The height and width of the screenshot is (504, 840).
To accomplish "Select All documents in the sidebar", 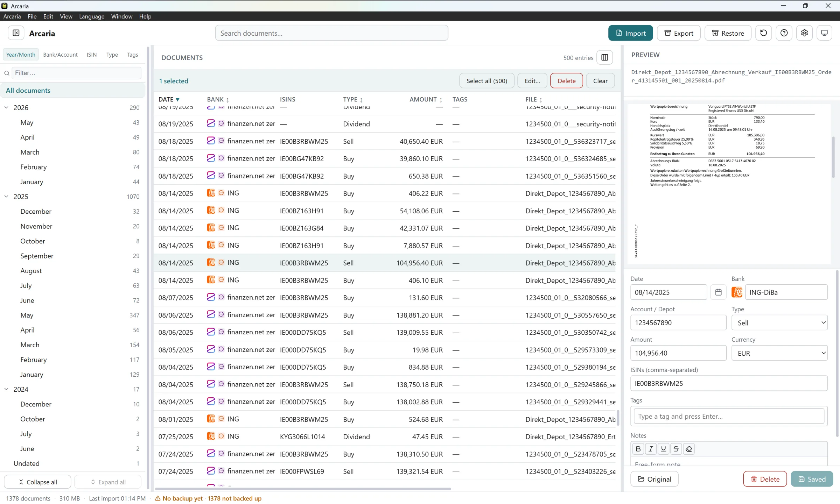I will pos(73,90).
